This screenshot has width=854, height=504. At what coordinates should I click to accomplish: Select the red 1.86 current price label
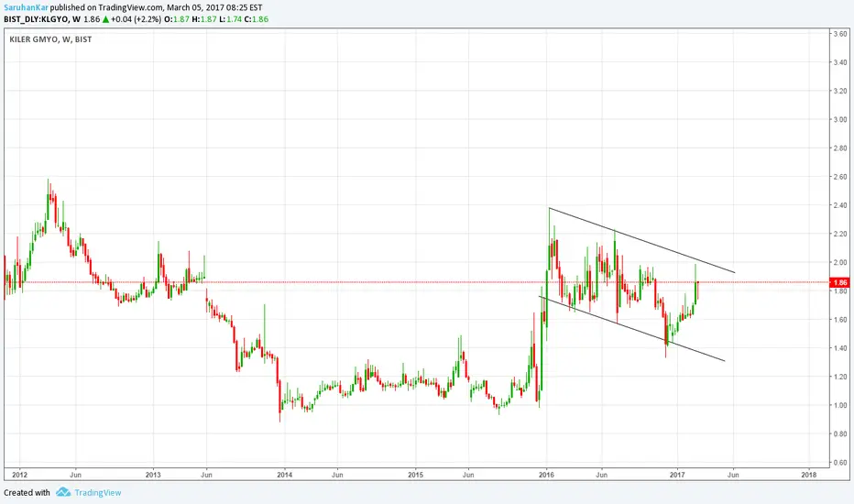click(x=840, y=282)
